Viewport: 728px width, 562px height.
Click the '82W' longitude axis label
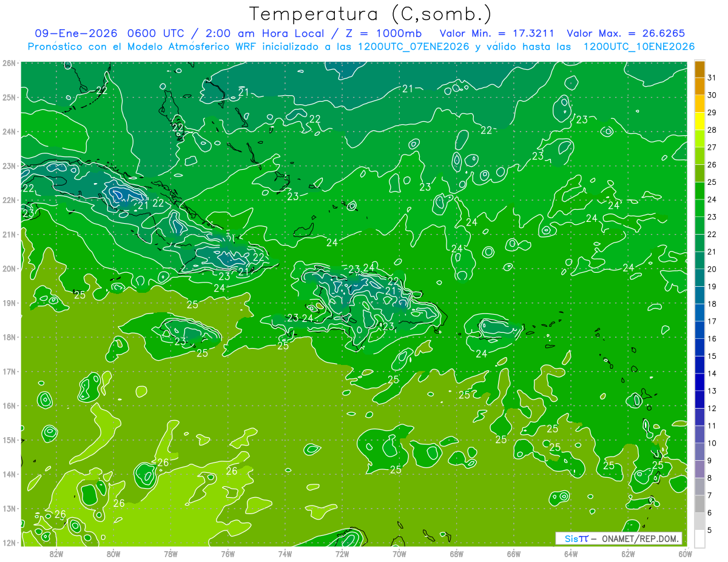tap(56, 554)
